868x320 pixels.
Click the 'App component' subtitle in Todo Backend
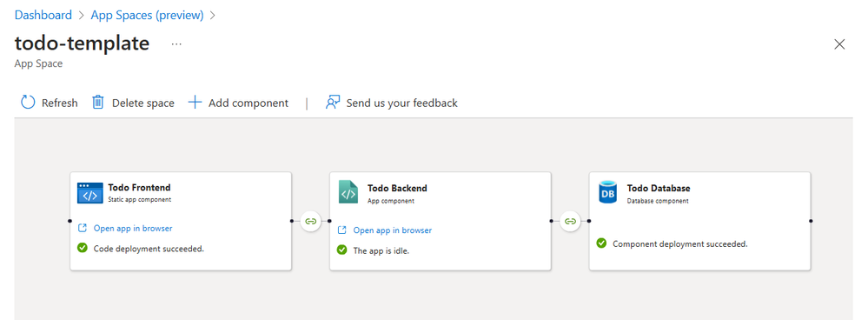(391, 200)
